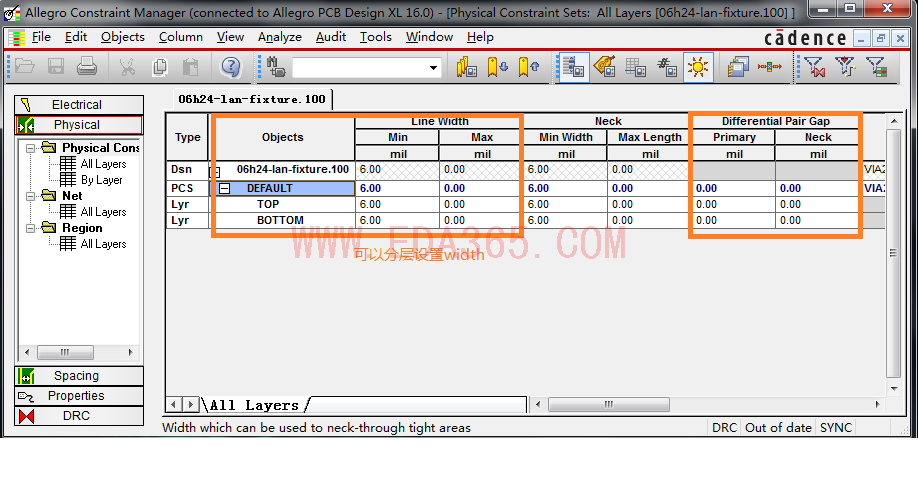Click the tag constraint icon
This screenshot has height=480, width=918.
coord(604,67)
